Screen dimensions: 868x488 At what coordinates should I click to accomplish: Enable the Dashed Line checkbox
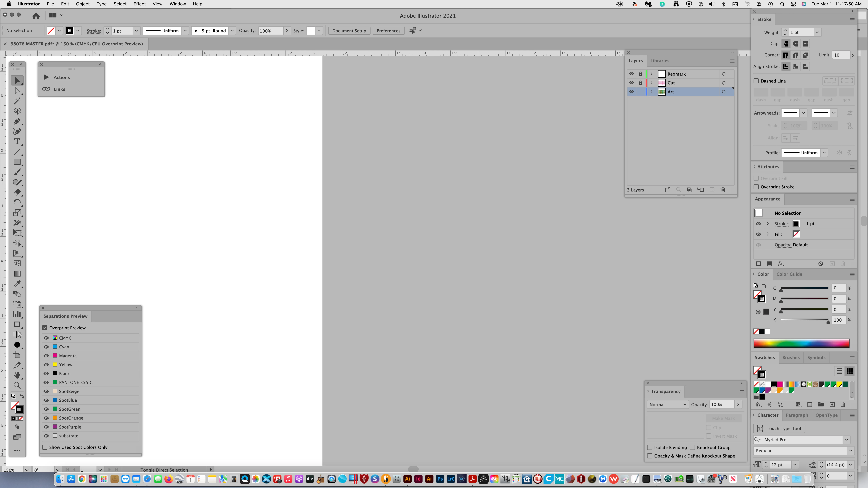(756, 81)
